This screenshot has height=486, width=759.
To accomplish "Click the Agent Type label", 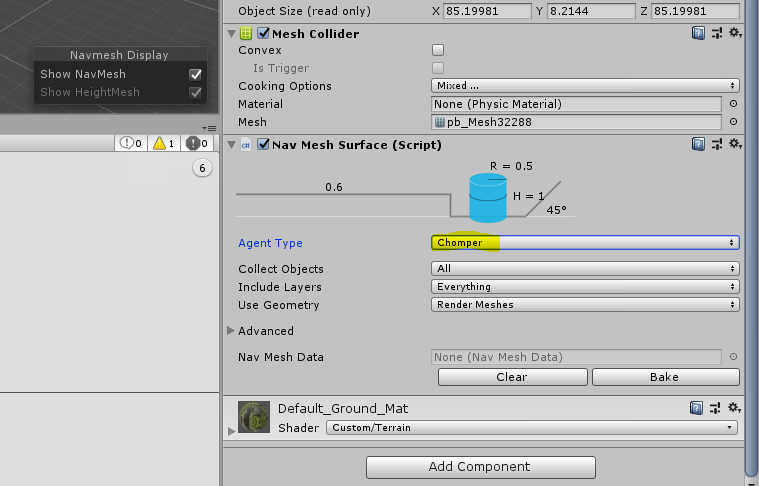I will [x=270, y=243].
